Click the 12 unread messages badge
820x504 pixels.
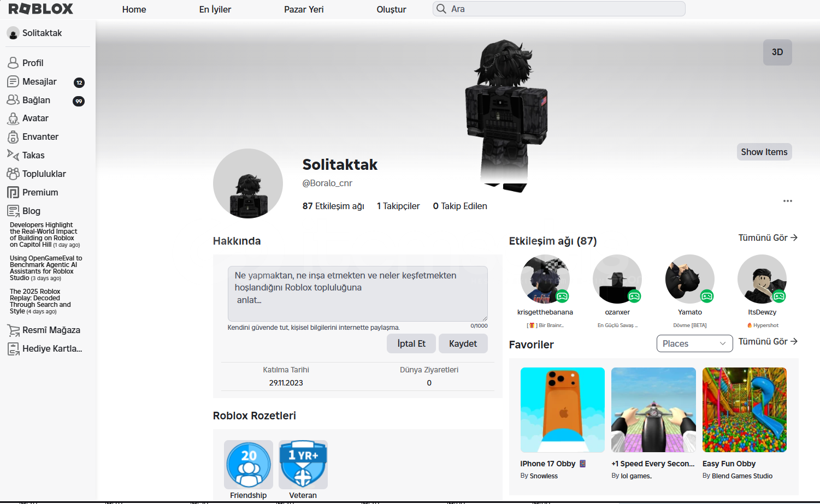tap(79, 82)
